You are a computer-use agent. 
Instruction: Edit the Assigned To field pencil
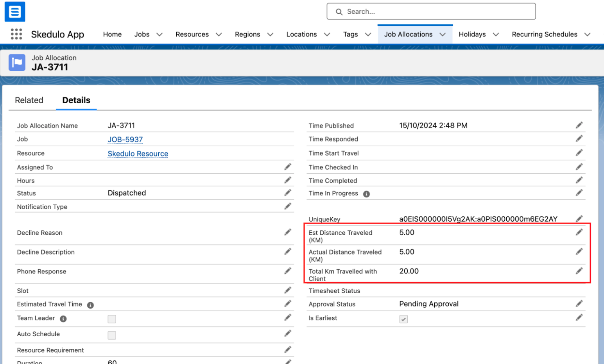point(288,167)
